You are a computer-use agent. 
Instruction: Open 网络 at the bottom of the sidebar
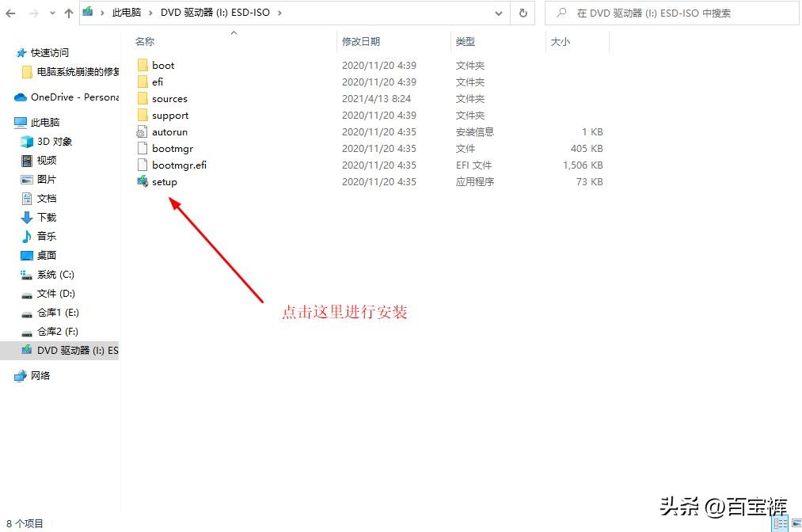(x=40, y=375)
